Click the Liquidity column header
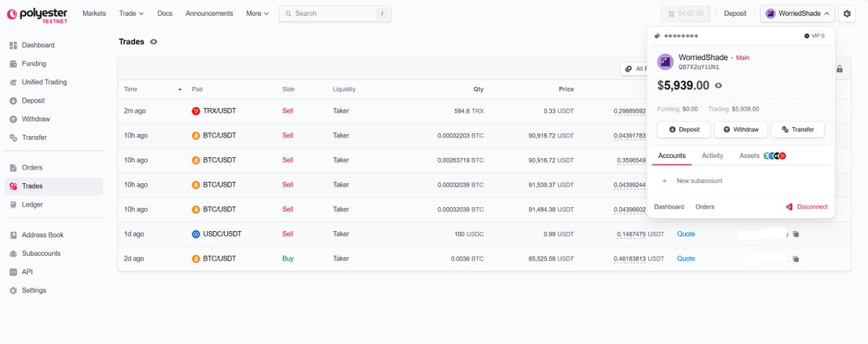Image resolution: width=868 pixels, height=344 pixels. (344, 89)
